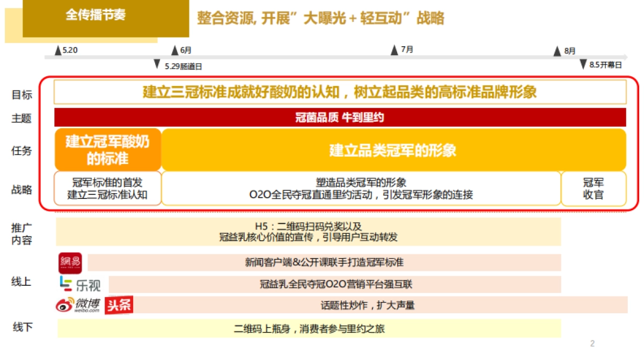Viewport: 644px width, 362px height.
Task: Click the orange 建立冠军酸奶的标准 box
Action: pyautogui.click(x=107, y=150)
